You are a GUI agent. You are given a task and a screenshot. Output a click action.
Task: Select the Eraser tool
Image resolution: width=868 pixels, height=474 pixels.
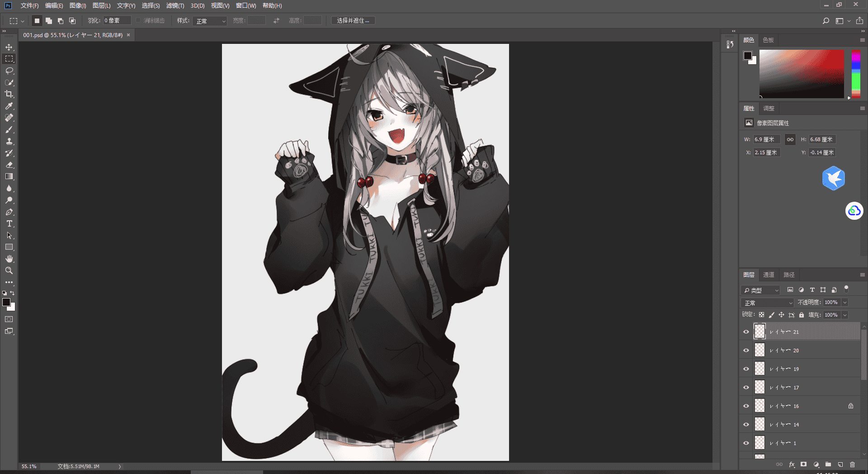click(x=9, y=165)
